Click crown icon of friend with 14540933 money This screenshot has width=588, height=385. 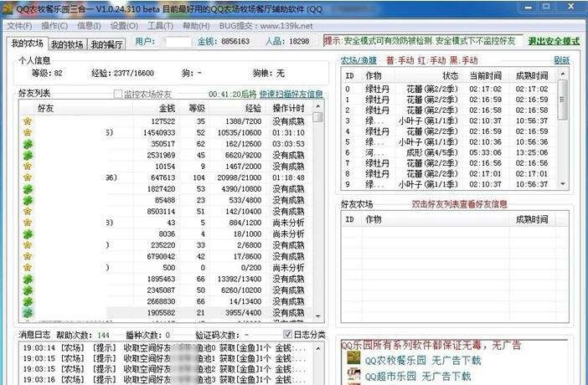click(x=28, y=132)
